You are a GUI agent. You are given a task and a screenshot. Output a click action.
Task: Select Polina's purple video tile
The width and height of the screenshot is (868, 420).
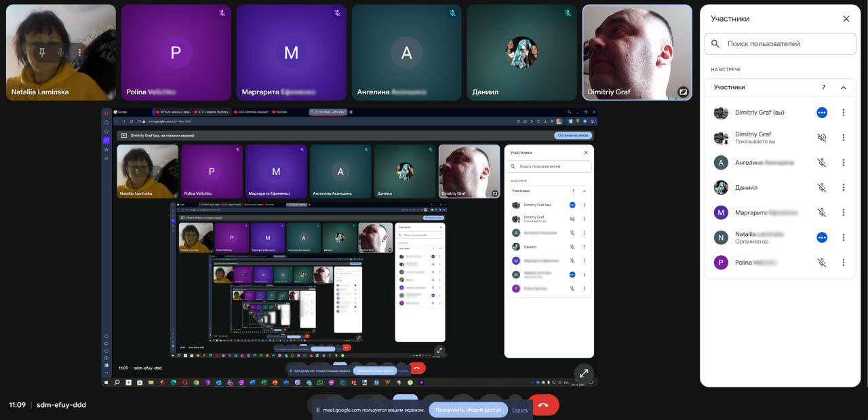tap(176, 53)
